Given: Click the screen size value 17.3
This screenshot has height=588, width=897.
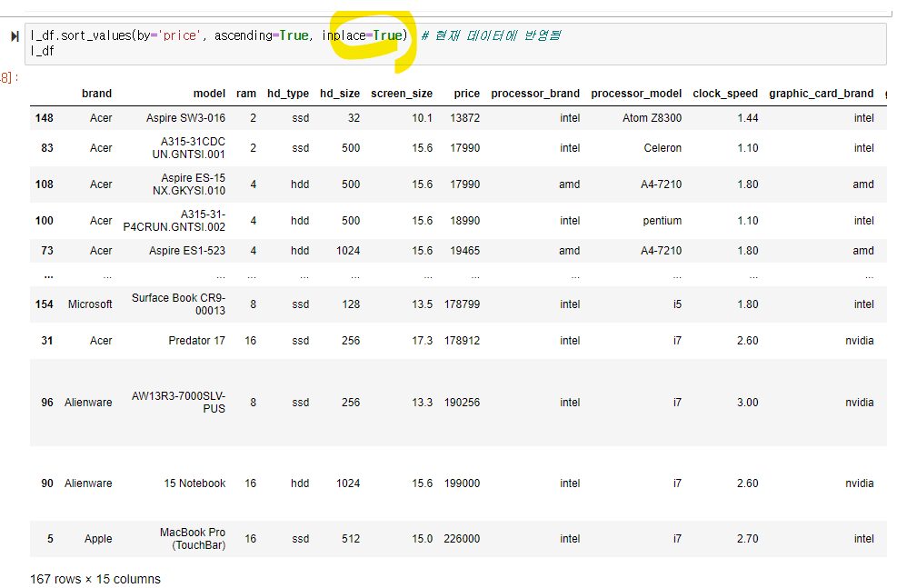Looking at the screenshot, I should tap(423, 340).
